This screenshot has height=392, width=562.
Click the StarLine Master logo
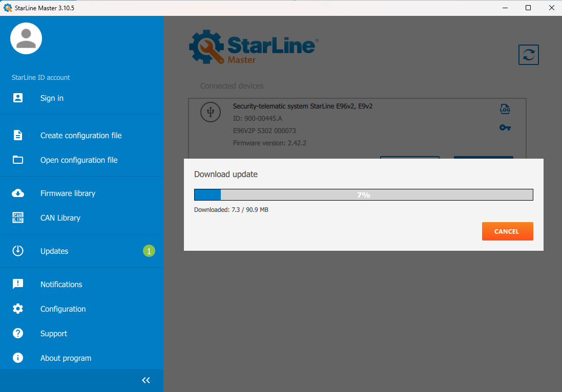click(x=254, y=47)
